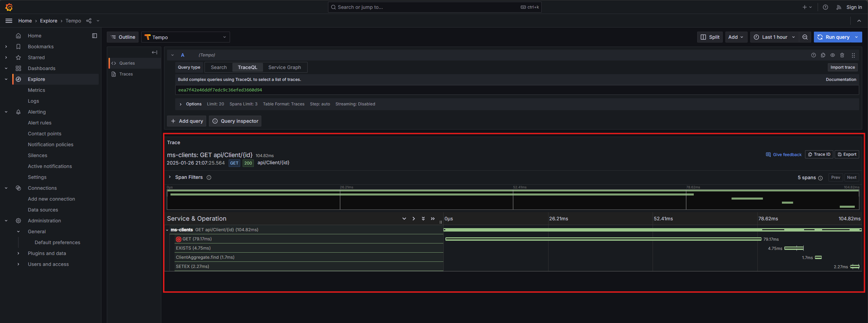Select the TraceQL query type

[x=247, y=67]
